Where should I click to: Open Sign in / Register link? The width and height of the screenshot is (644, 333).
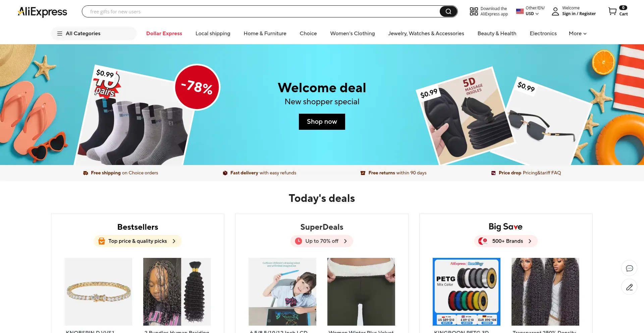tap(579, 14)
